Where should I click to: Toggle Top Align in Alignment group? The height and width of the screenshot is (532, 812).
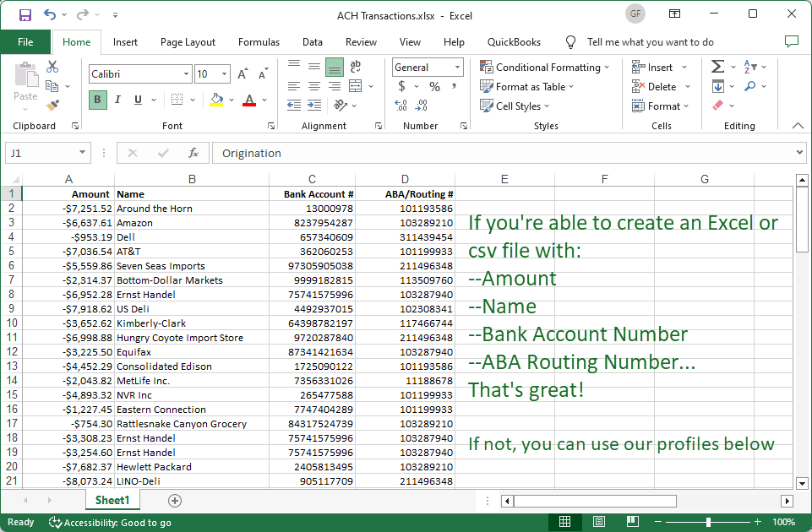294,64
